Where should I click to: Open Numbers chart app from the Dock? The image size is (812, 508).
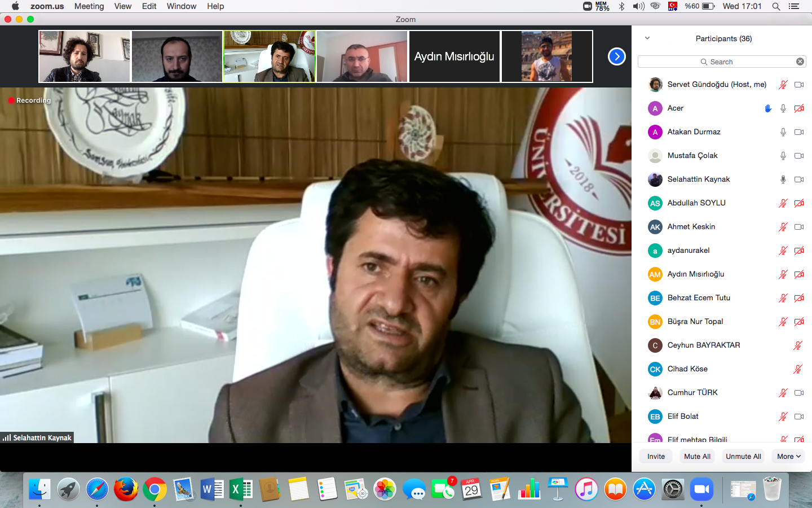pyautogui.click(x=529, y=489)
